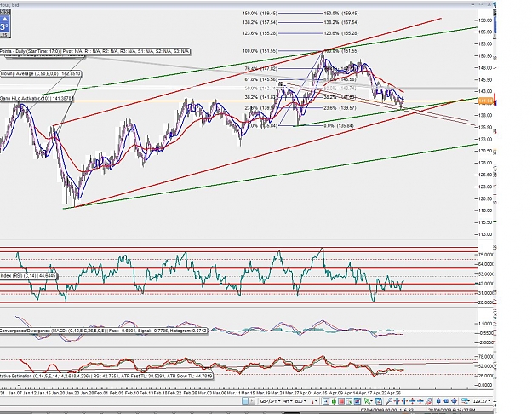Click the 23.6% (139.57) Fibonacci label
Viewport: 532px width, 414px height.
coord(340,107)
